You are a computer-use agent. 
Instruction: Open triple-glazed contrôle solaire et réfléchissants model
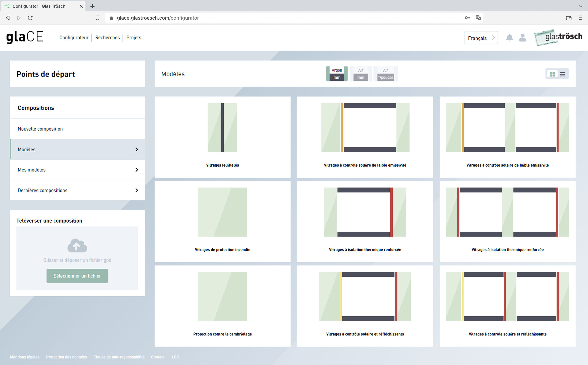tap(508, 306)
